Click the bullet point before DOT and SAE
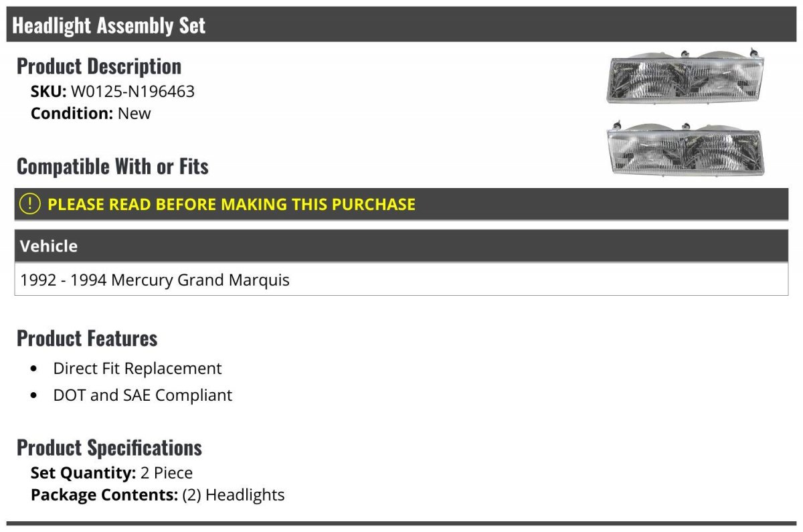The image size is (803, 532). [34, 395]
